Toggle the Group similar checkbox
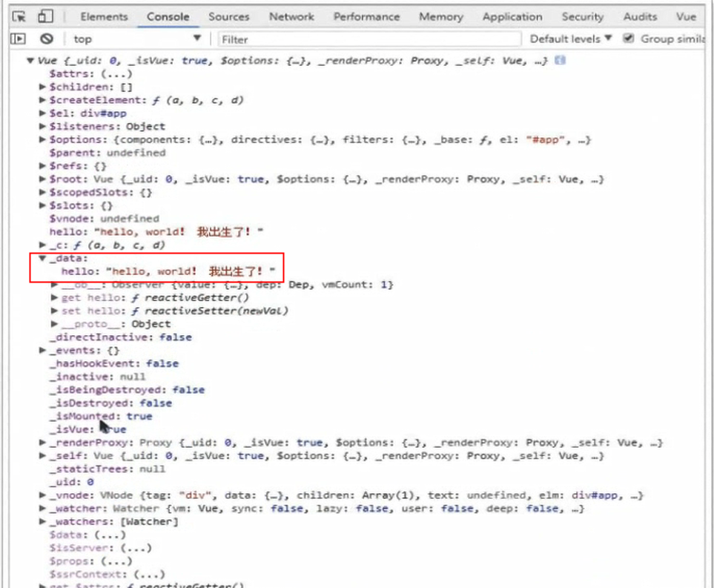The image size is (714, 588). tap(629, 38)
